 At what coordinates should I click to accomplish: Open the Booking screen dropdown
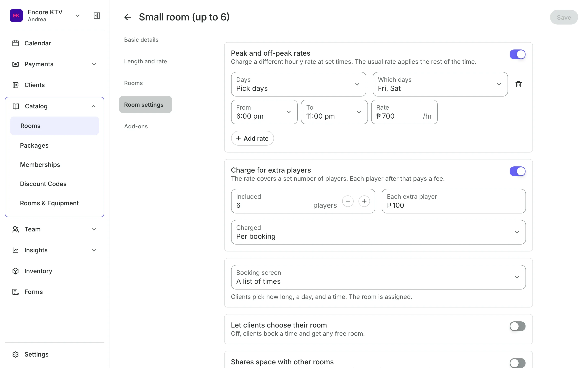pyautogui.click(x=378, y=277)
